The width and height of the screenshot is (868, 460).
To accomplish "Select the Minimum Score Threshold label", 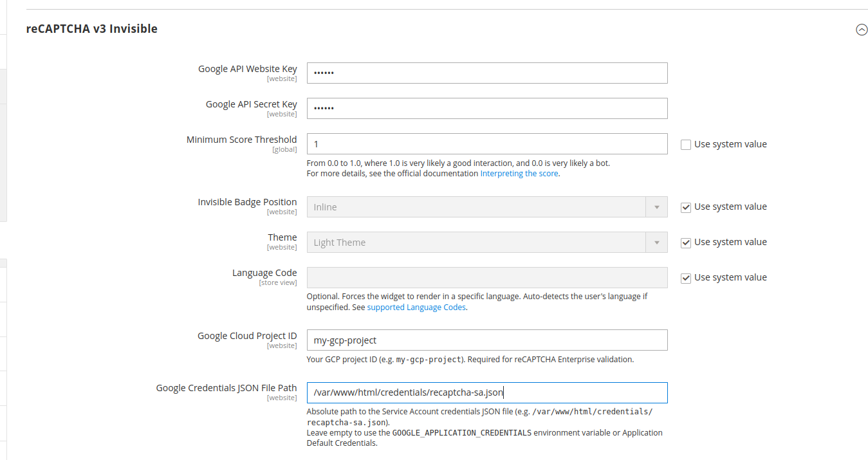I will 241,139.
